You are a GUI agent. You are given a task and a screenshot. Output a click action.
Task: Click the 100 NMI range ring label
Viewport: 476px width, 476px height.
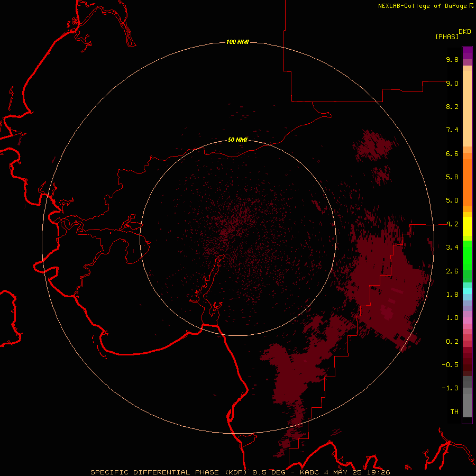click(x=237, y=42)
